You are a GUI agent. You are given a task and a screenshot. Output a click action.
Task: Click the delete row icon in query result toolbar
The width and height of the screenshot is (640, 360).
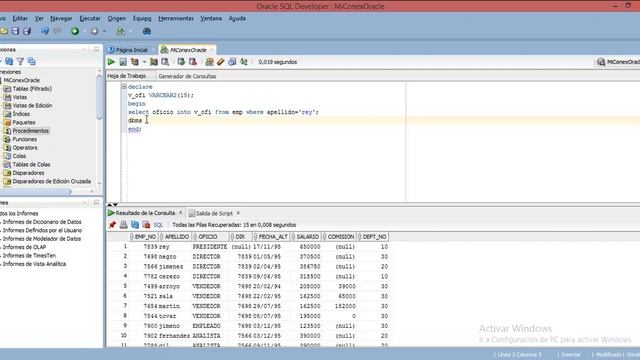146,225
